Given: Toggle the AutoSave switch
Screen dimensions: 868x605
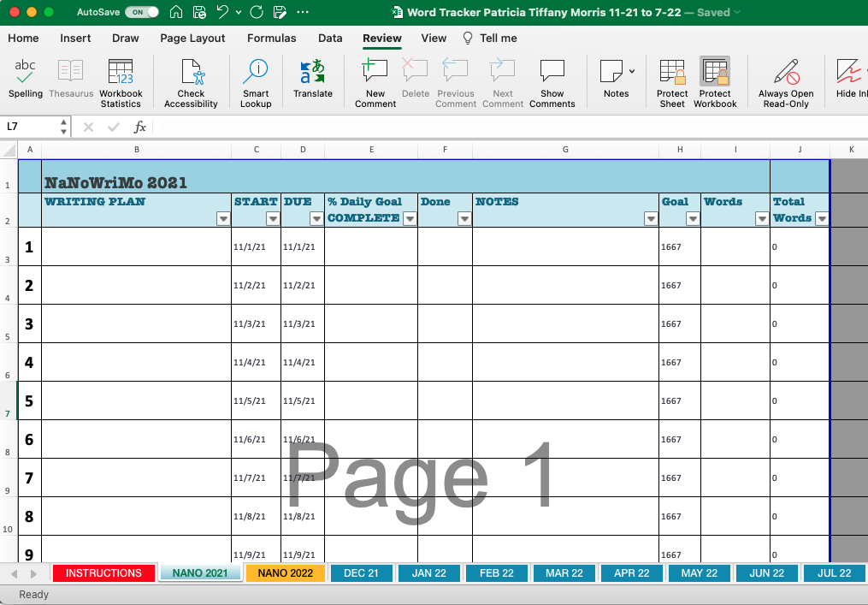Looking at the screenshot, I should (142, 12).
